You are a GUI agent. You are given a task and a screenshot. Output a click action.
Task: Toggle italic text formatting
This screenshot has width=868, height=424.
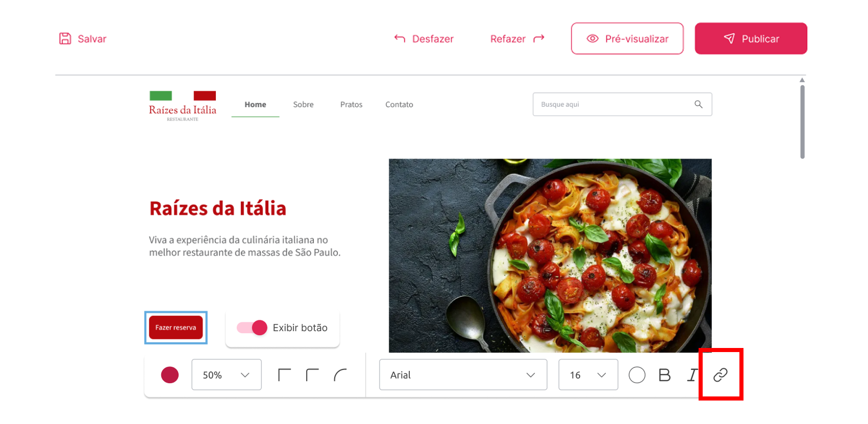[x=692, y=375]
